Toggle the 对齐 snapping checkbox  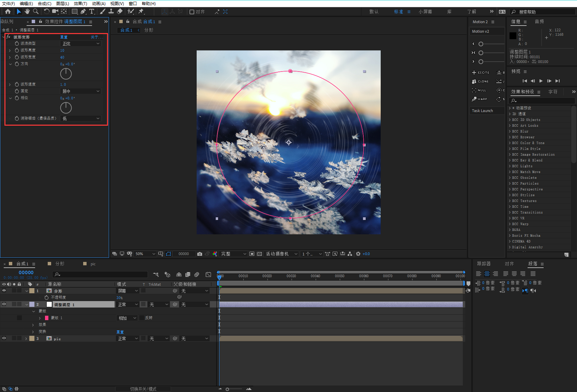(192, 12)
